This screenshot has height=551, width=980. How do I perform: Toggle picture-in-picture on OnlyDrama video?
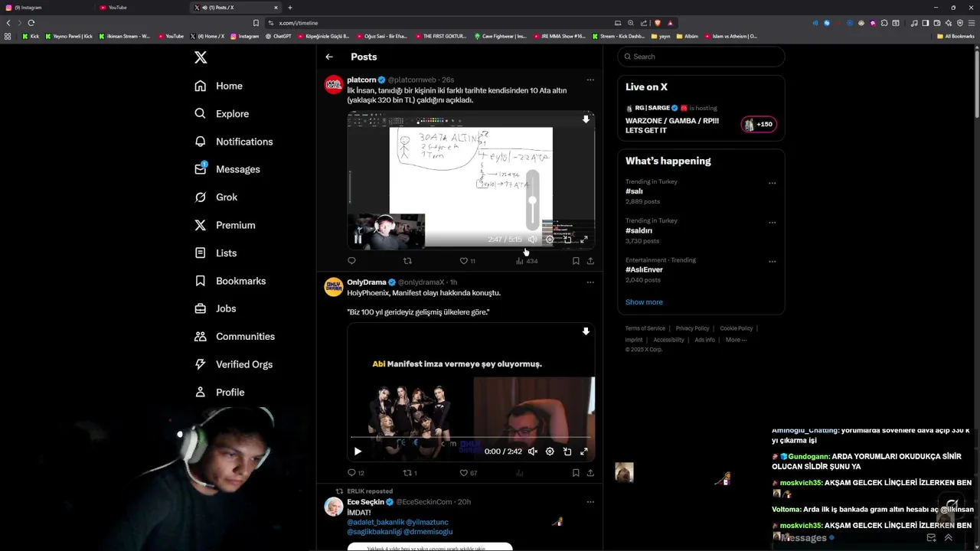click(x=567, y=452)
